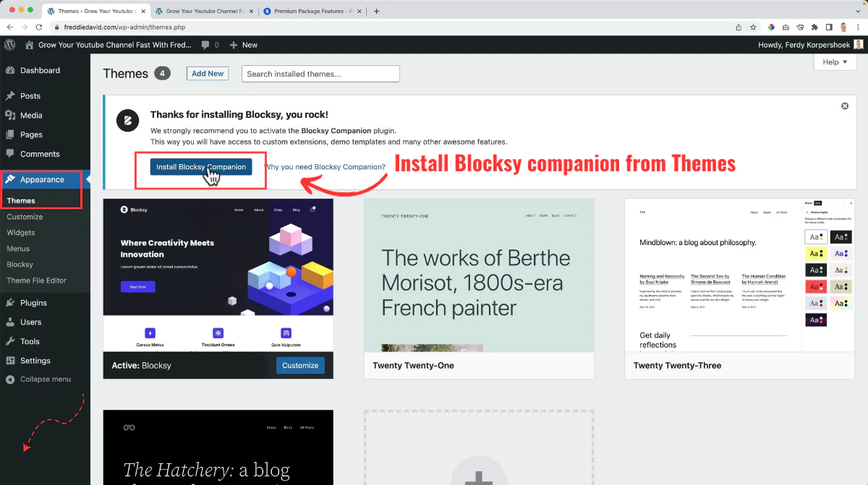Dismiss the Blocksy notice with the X
Screen dimensions: 868x485
tap(844, 106)
